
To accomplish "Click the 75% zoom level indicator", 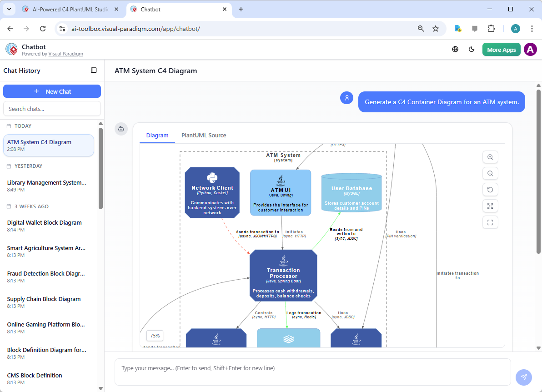I will tap(155, 336).
